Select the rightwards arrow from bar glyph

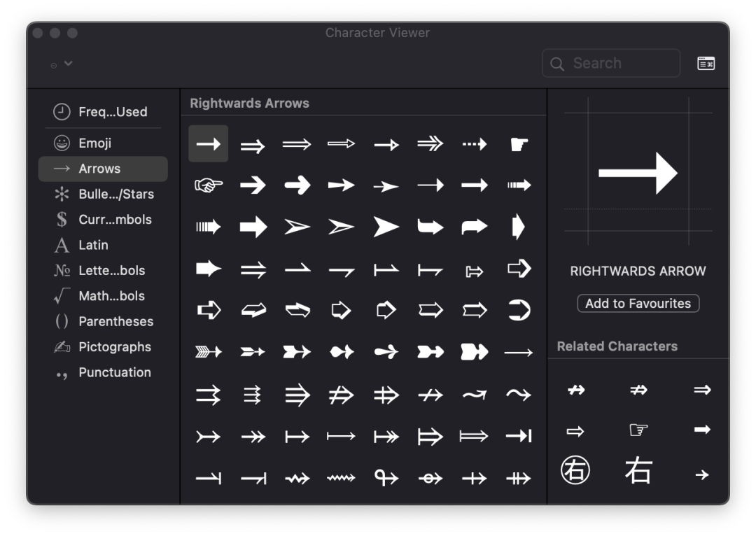click(x=297, y=437)
